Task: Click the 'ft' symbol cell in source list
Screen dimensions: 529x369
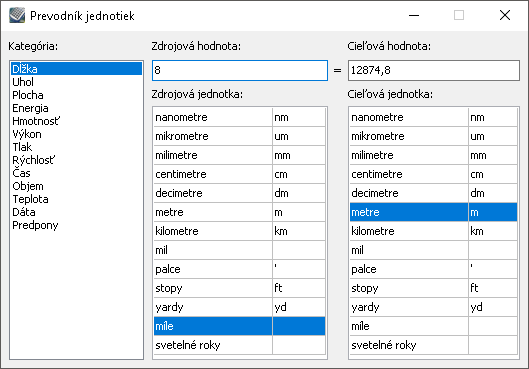Action: click(x=299, y=288)
